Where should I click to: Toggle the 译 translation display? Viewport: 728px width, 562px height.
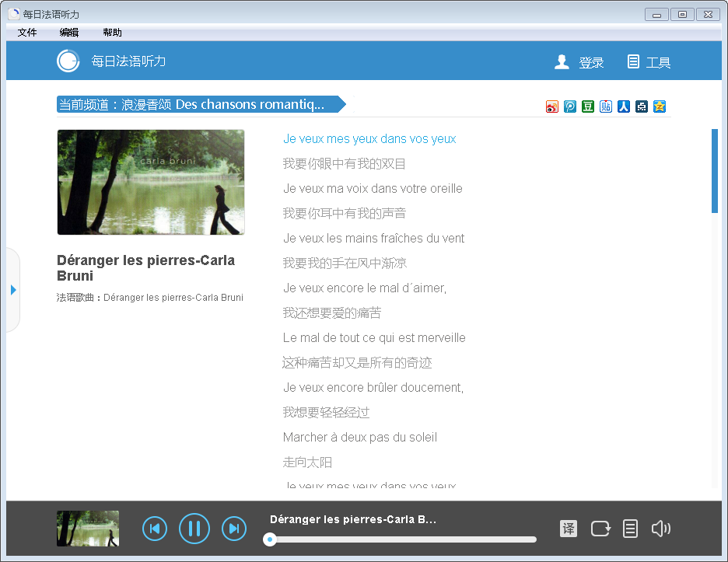569,529
